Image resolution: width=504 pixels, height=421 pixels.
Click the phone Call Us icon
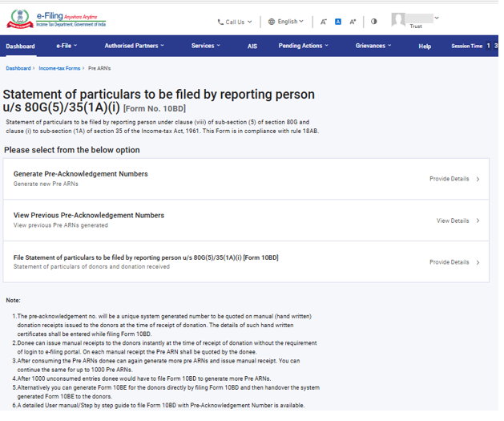tap(220, 22)
